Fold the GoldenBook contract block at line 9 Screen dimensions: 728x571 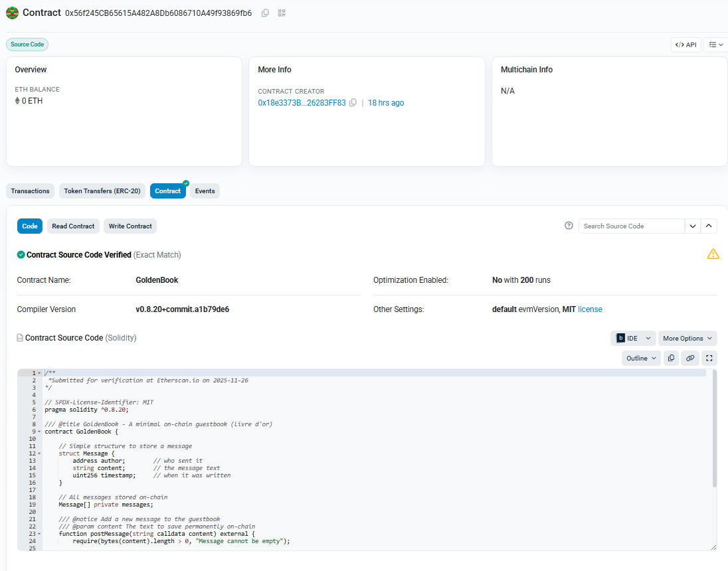coord(39,432)
